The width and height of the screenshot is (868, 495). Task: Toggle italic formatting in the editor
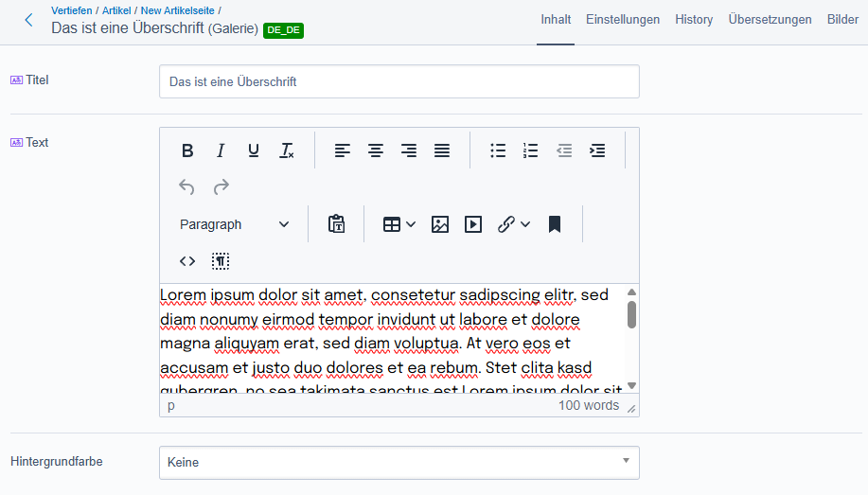pos(221,150)
